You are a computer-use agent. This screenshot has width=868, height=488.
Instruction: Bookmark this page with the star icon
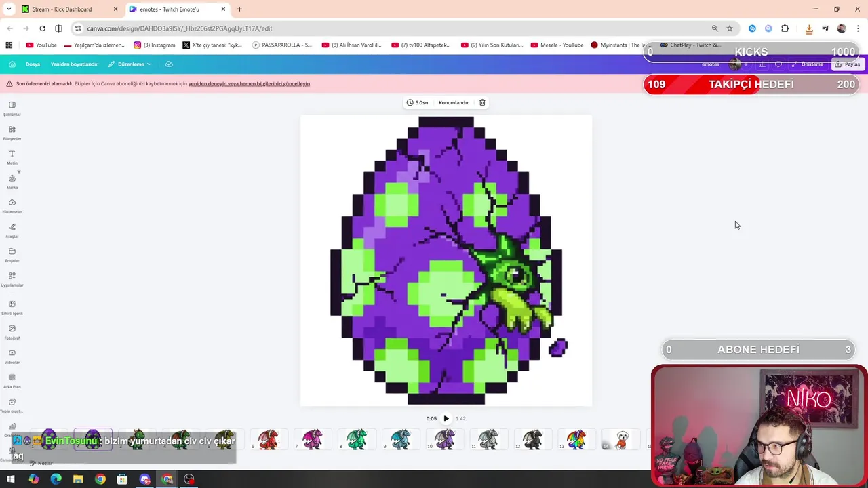tap(730, 28)
